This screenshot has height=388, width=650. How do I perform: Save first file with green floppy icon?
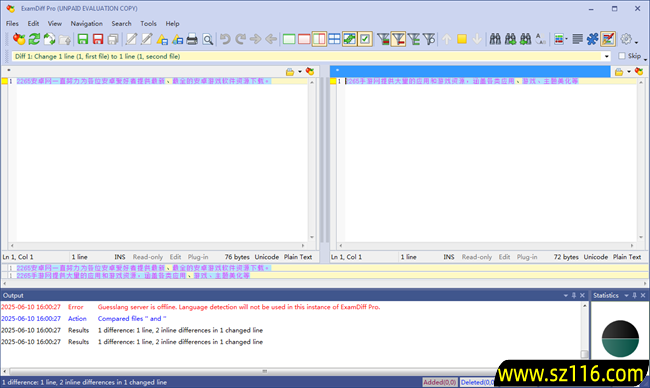(x=82, y=39)
